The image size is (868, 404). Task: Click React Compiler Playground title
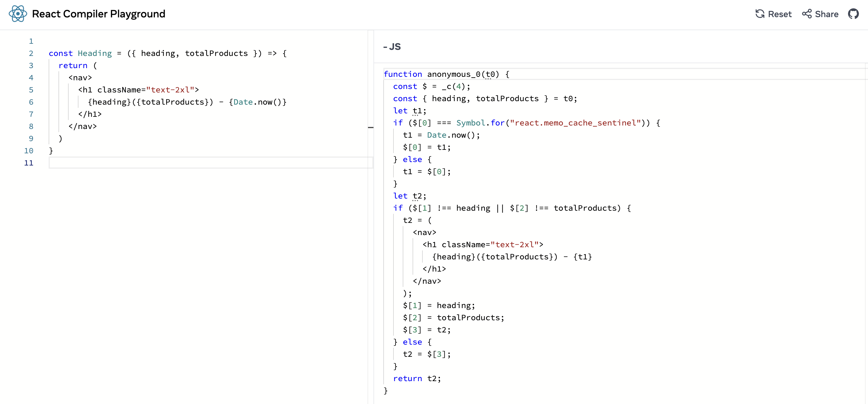98,14
